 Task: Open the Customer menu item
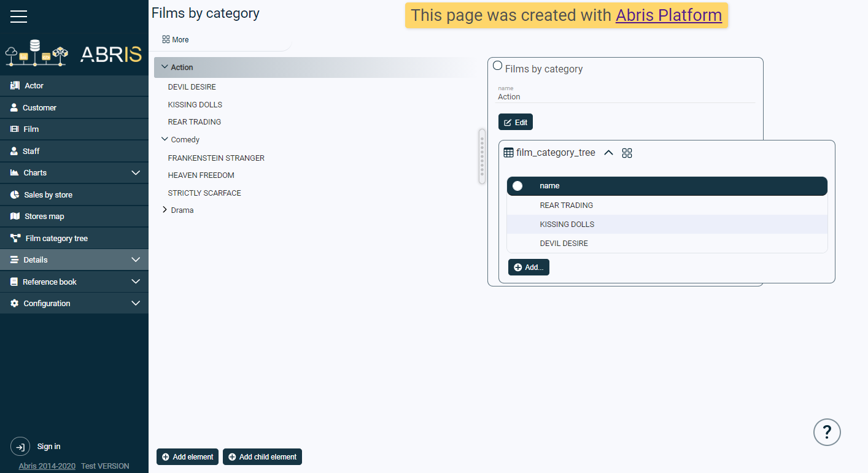[74, 107]
